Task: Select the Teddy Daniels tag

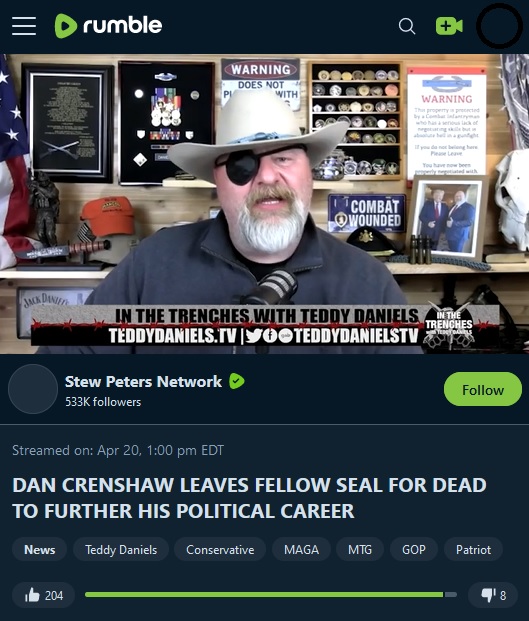Action: [x=121, y=549]
